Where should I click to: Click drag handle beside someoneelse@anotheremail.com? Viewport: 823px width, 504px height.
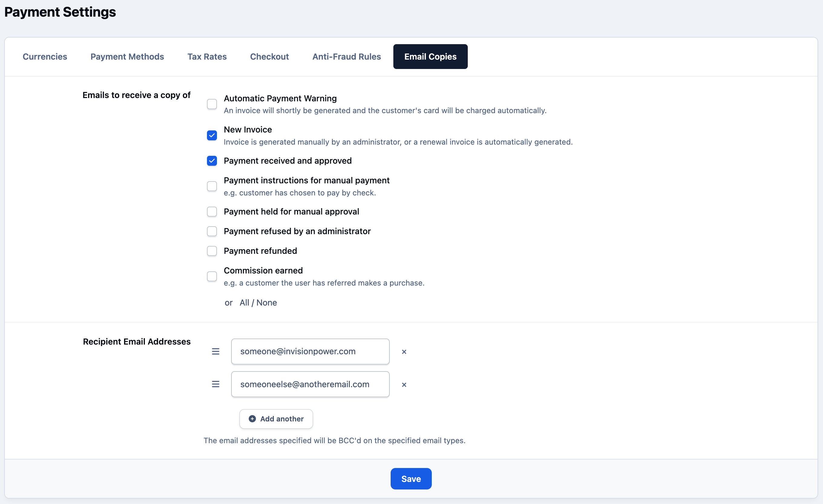pos(215,384)
